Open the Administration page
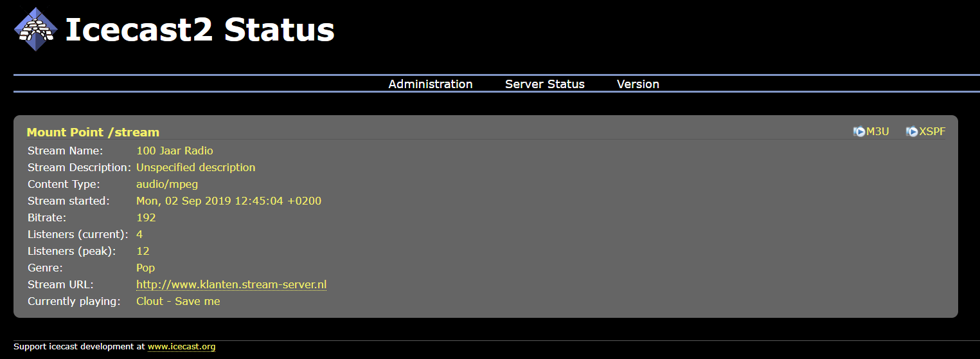 [x=430, y=84]
